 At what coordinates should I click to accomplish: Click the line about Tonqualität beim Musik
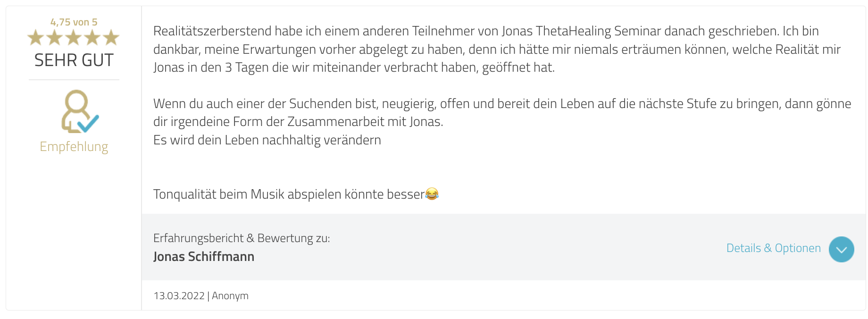click(289, 194)
